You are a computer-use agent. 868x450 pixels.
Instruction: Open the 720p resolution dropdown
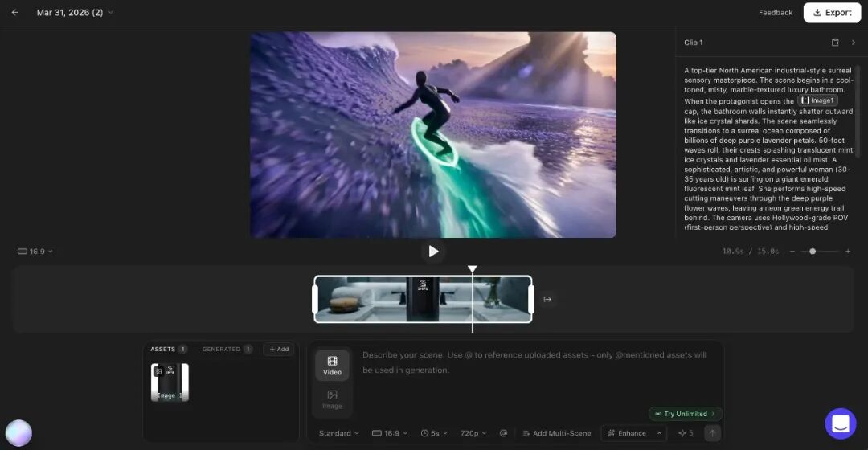click(472, 433)
